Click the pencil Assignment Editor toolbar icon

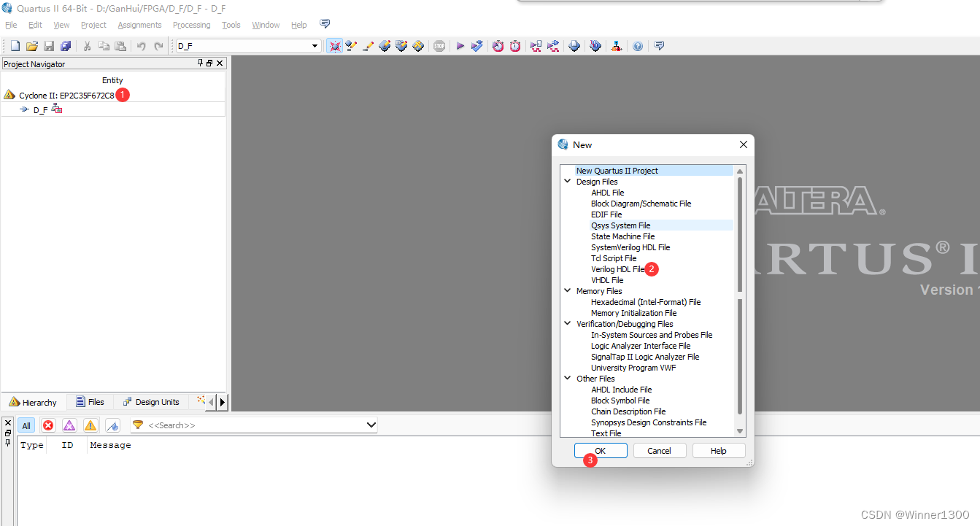pyautogui.click(x=368, y=46)
